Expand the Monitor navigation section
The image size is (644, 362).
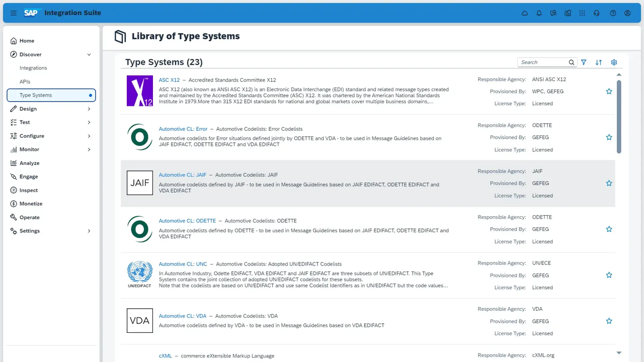[89, 149]
